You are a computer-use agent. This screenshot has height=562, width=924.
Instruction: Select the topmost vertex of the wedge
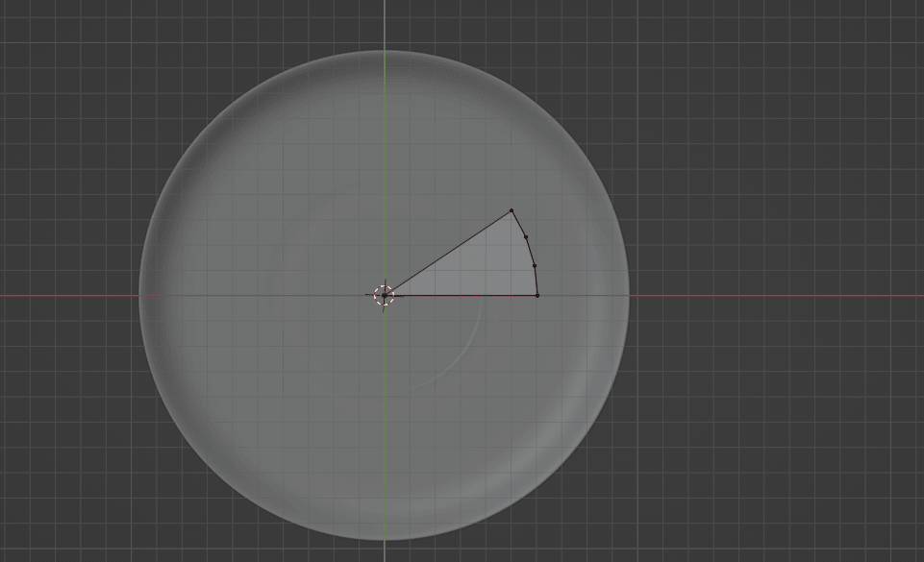(x=512, y=210)
